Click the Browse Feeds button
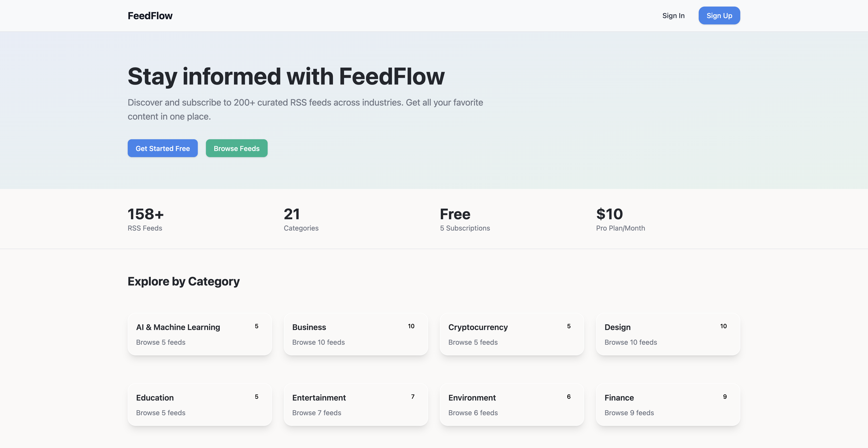868x448 pixels. coord(236,148)
